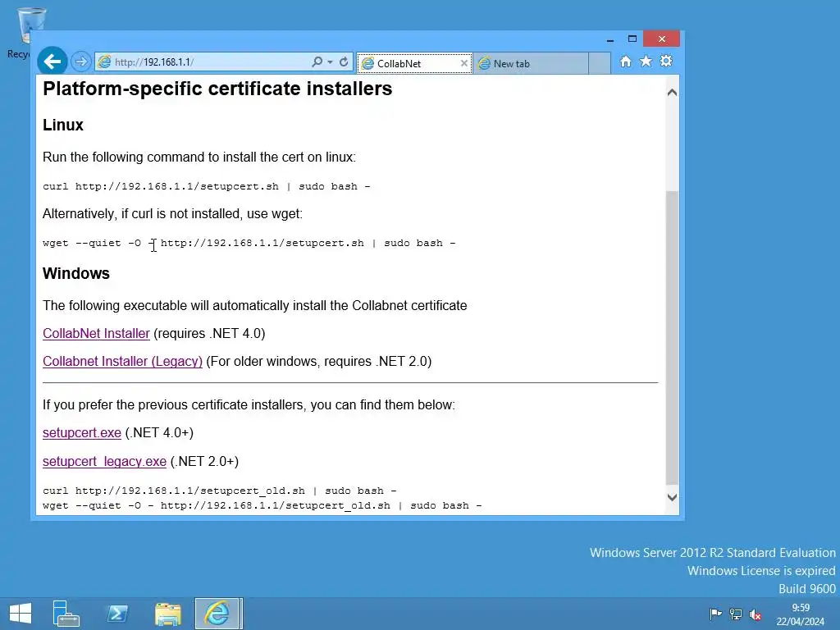Open File Explorer from the taskbar
Viewport: 840px width, 630px height.
pos(167,614)
